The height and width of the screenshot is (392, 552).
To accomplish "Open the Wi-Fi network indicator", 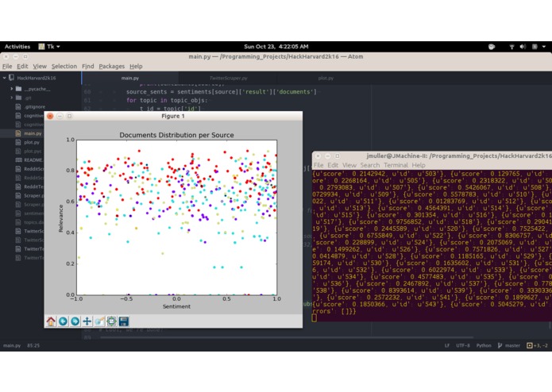I will (x=511, y=46).
